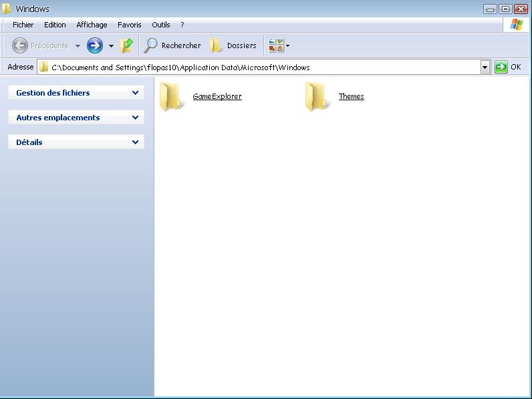Click the folder icon in the address bar

[43, 68]
